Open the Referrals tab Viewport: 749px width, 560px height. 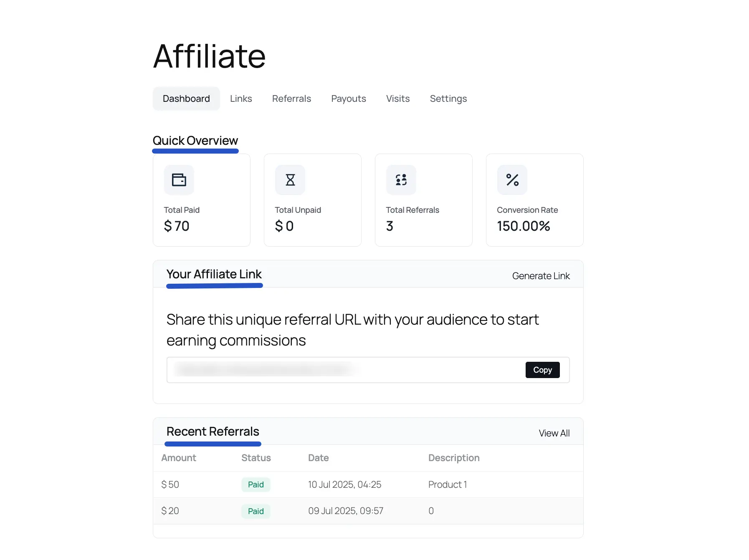(291, 98)
